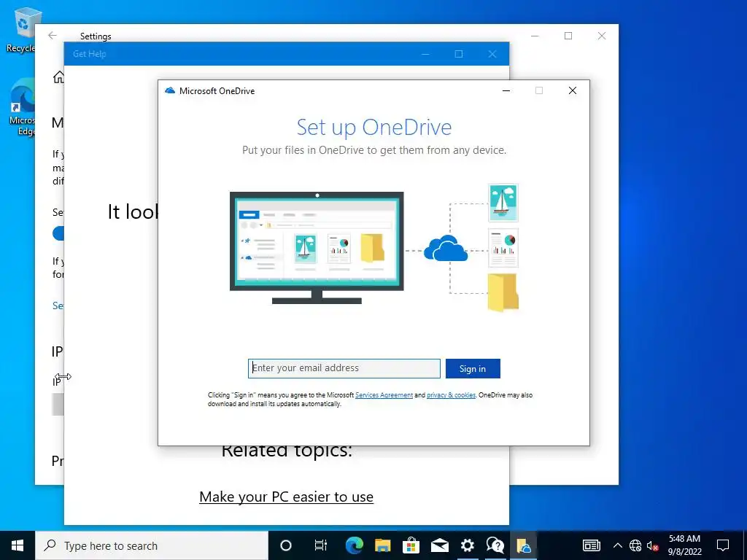Open the privacy & cookies link
Viewport: 747px width, 560px height.
[451, 394]
